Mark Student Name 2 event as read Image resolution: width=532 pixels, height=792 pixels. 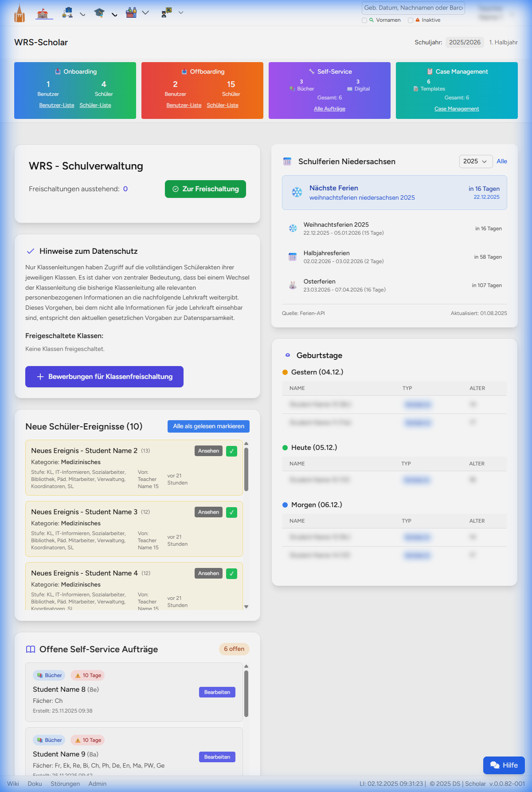click(x=231, y=451)
